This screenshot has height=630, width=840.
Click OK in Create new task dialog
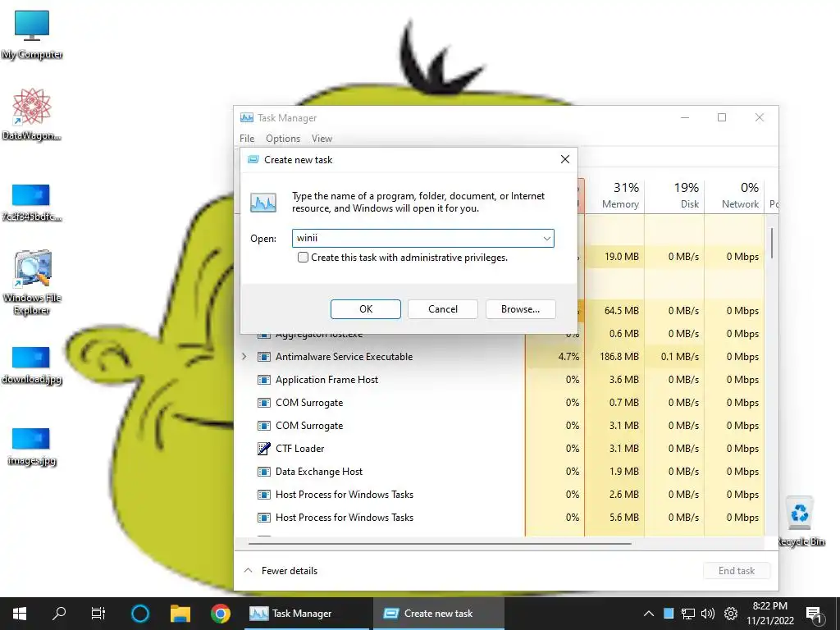[x=366, y=309]
